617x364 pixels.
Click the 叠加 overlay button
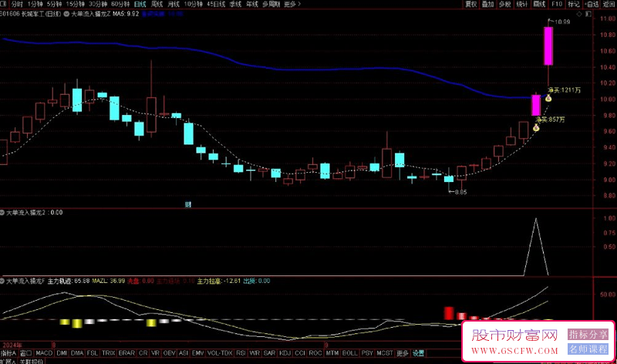click(488, 4)
